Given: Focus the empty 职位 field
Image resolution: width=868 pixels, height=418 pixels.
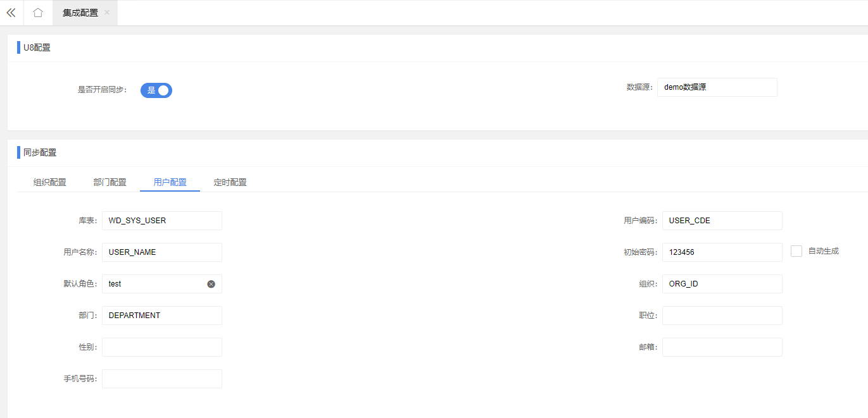Looking at the screenshot, I should click(722, 316).
